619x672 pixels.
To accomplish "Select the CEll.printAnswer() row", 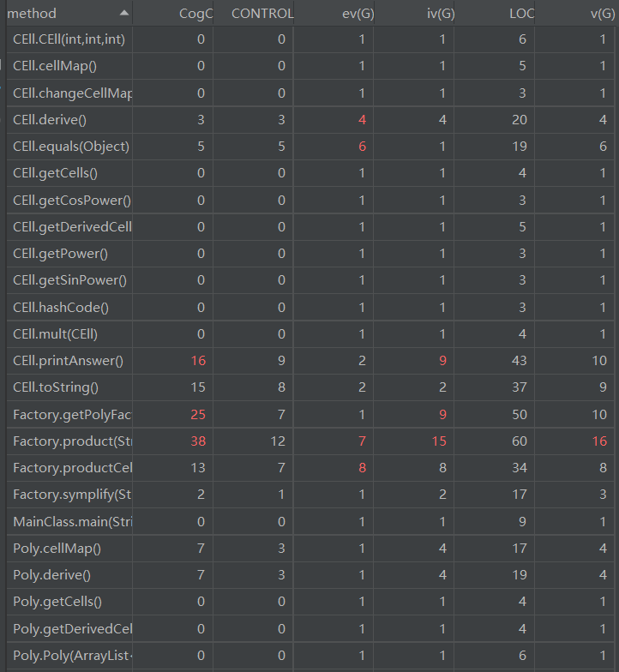I will pyautogui.click(x=310, y=360).
